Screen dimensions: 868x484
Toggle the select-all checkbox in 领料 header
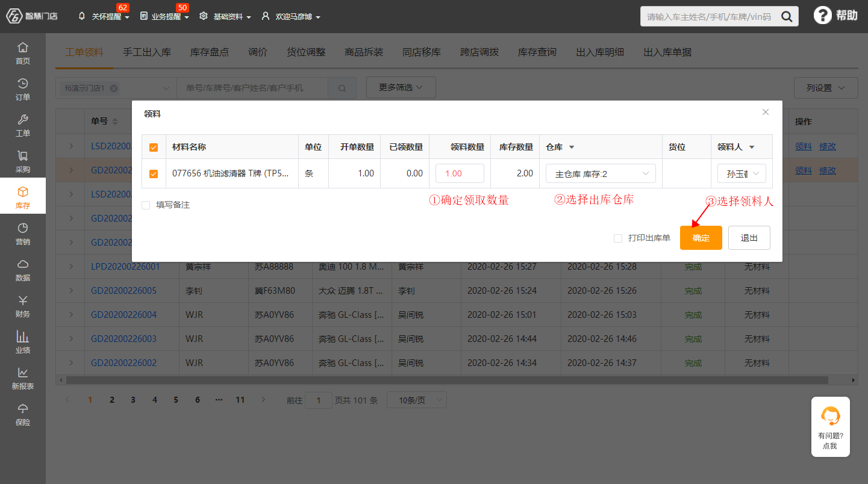(x=154, y=147)
